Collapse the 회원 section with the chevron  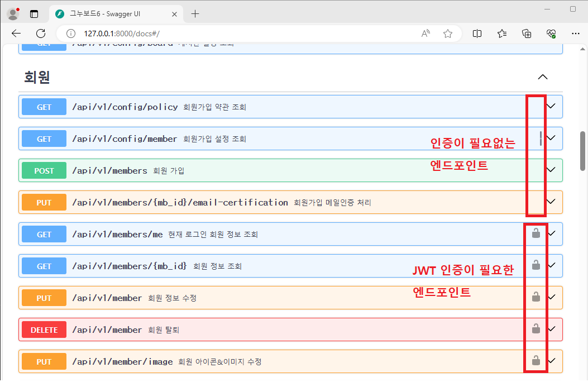click(x=542, y=77)
